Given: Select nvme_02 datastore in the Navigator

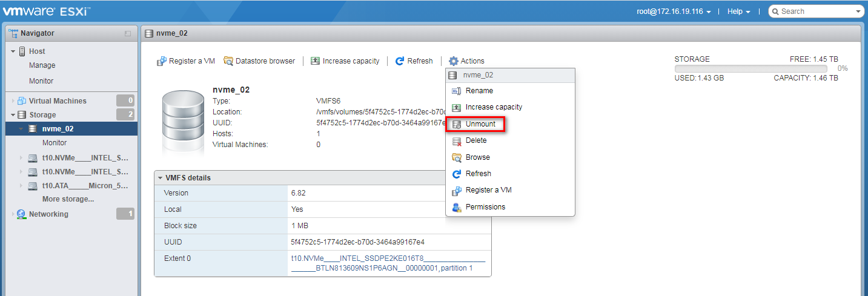Looking at the screenshot, I should click(x=71, y=129).
